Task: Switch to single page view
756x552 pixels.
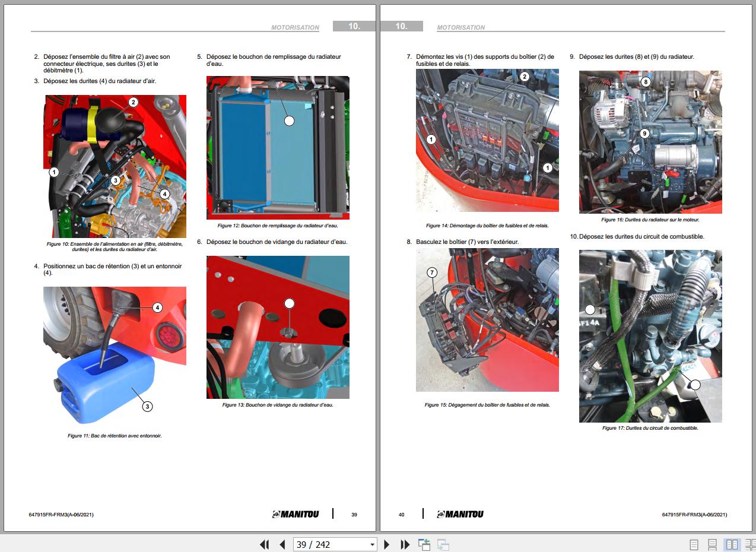Action: tap(694, 544)
